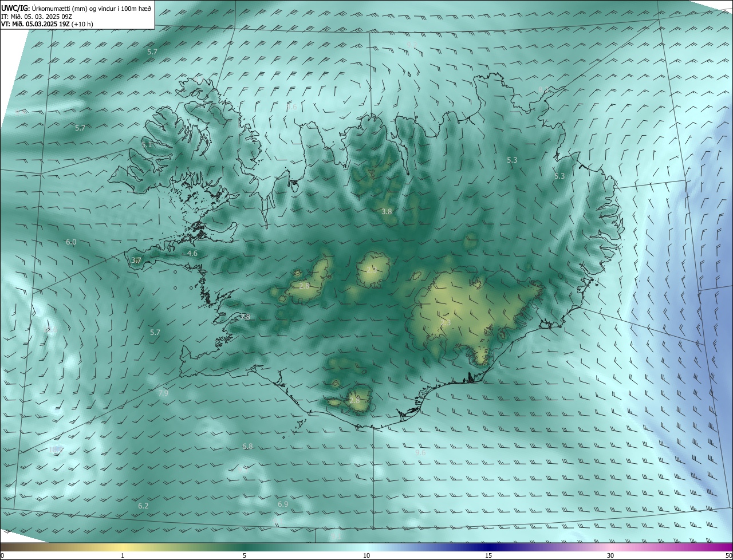Viewport: 733px width, 560px height.
Task: Click the 4.6 value label on the map
Action: [192, 253]
